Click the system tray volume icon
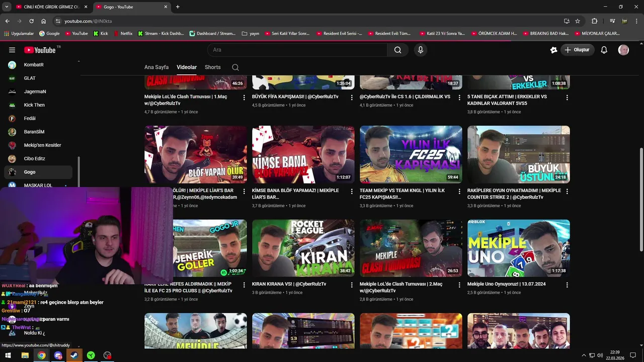 (600, 355)
